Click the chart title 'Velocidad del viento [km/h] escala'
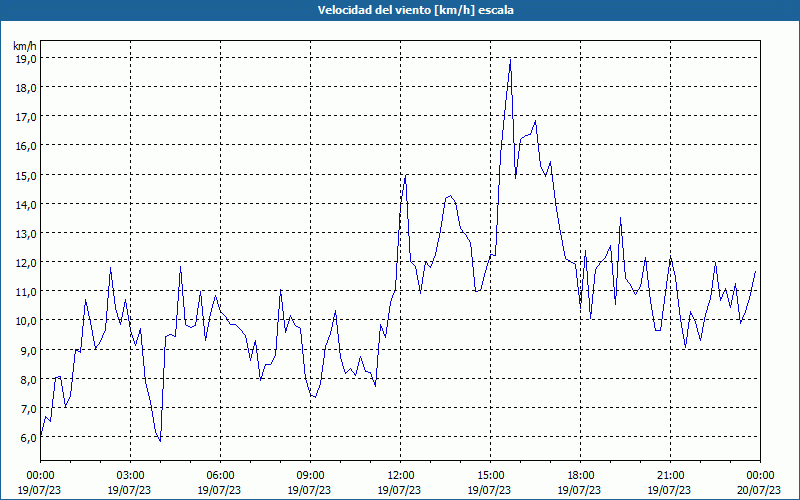The height and width of the screenshot is (500, 800). [415, 10]
